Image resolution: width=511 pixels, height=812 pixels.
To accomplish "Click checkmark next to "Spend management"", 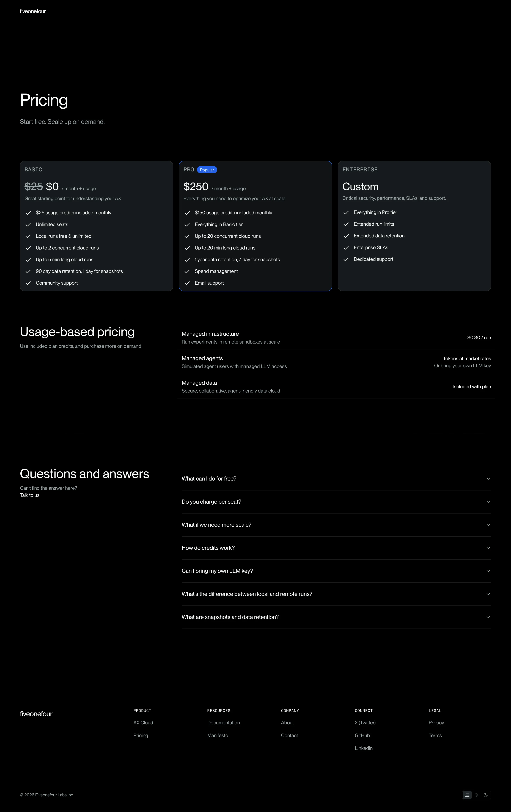I will [187, 271].
